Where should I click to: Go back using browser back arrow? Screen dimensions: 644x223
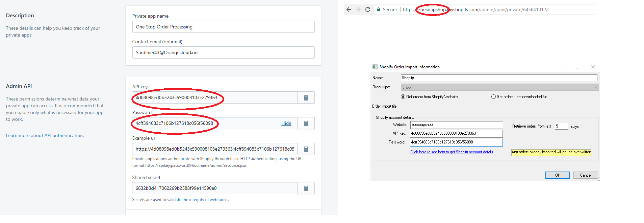(349, 9)
